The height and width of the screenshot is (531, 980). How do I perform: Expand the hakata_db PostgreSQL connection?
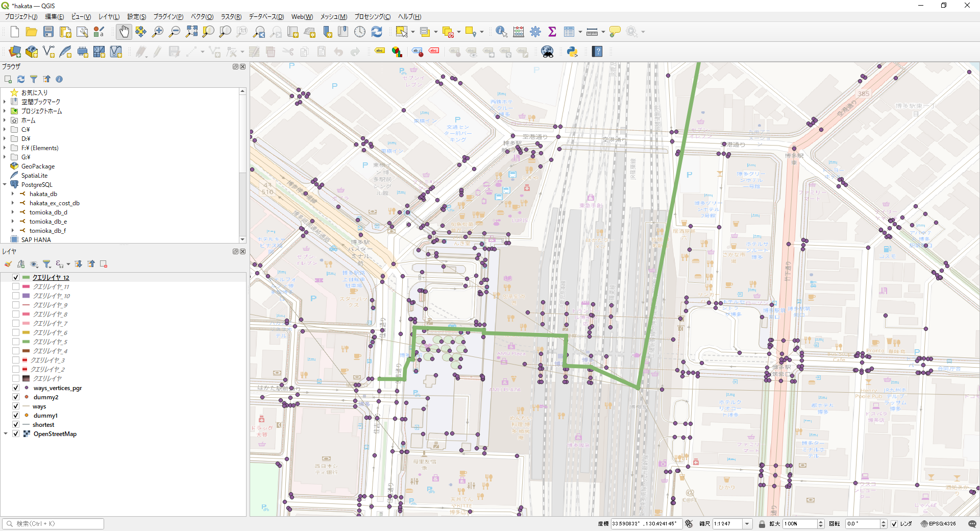click(x=13, y=194)
